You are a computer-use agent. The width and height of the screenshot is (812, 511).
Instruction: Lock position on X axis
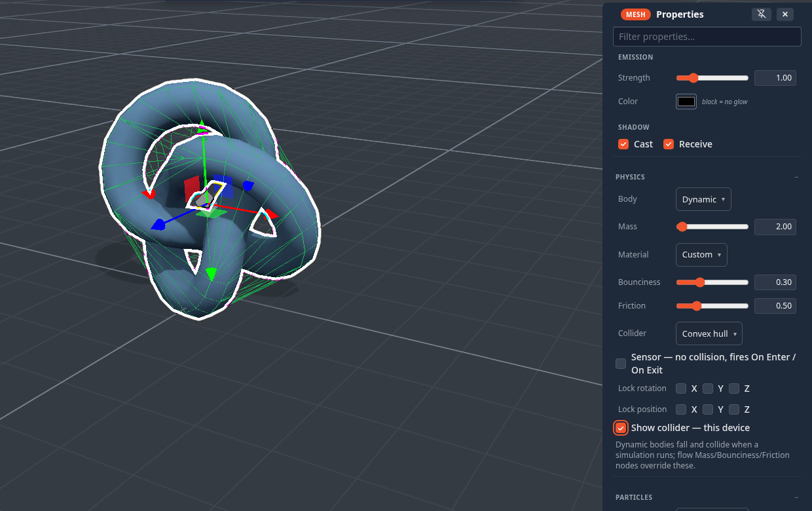point(681,409)
